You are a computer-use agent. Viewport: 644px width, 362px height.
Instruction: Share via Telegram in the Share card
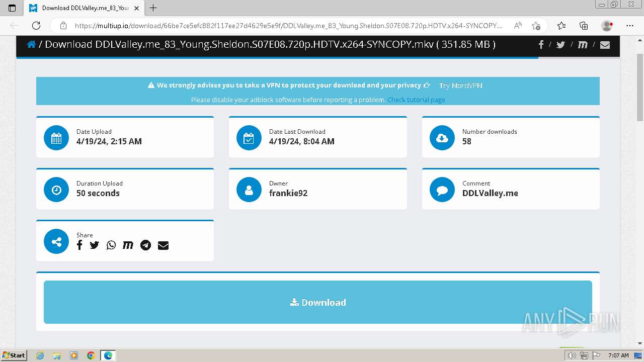[x=145, y=245]
